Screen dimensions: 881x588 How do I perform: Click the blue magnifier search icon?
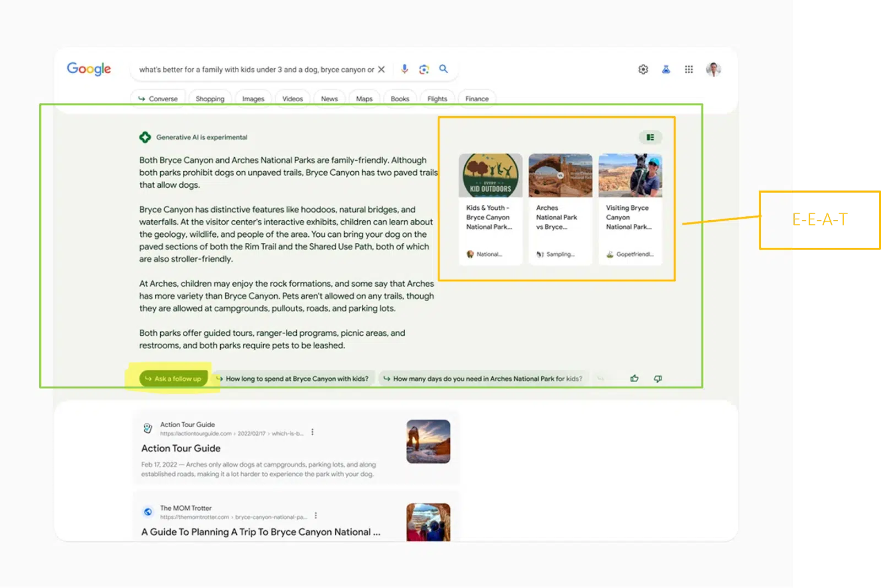coord(443,69)
